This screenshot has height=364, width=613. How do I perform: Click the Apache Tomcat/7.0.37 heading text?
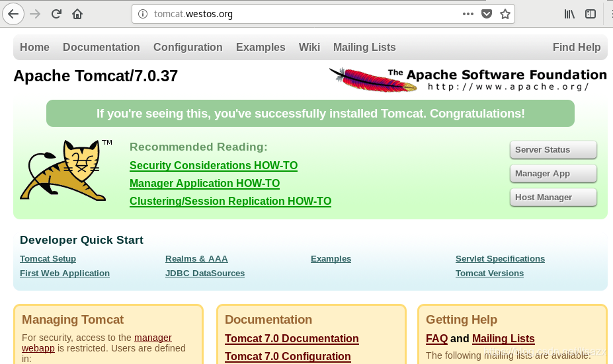pos(95,76)
